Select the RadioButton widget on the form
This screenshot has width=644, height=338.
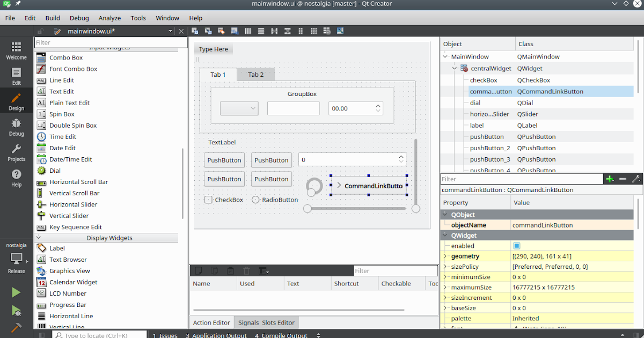tap(255, 200)
